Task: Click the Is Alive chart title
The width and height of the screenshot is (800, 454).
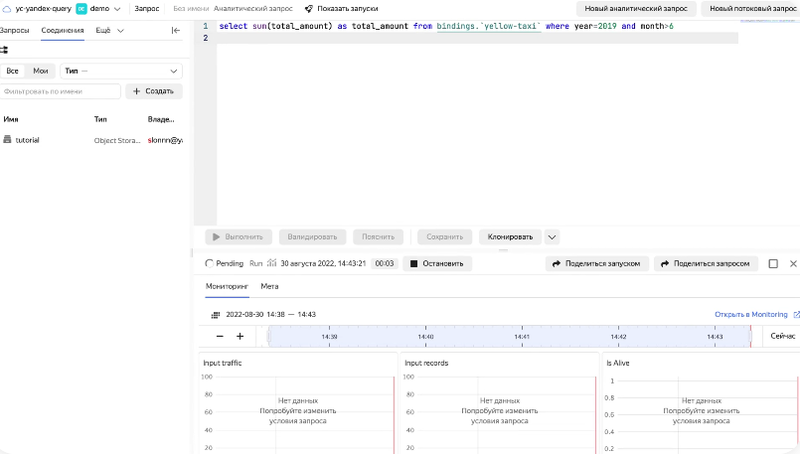Action: coord(618,363)
